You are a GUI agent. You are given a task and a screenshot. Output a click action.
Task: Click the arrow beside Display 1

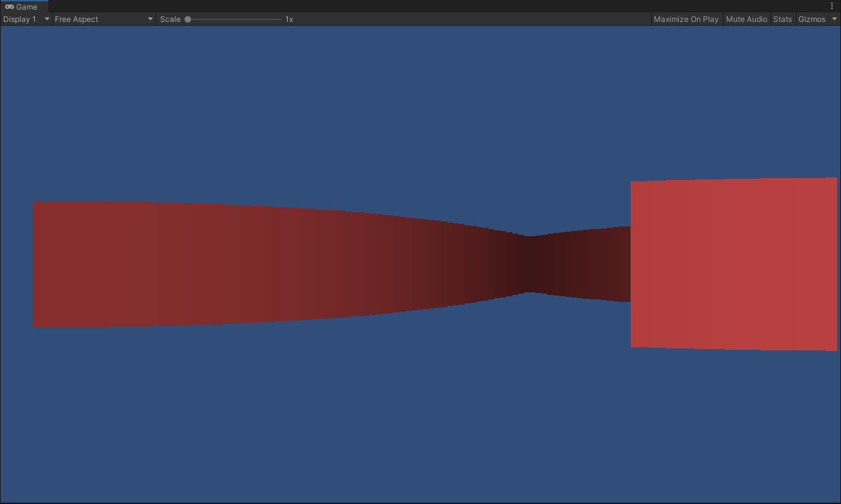pos(46,19)
